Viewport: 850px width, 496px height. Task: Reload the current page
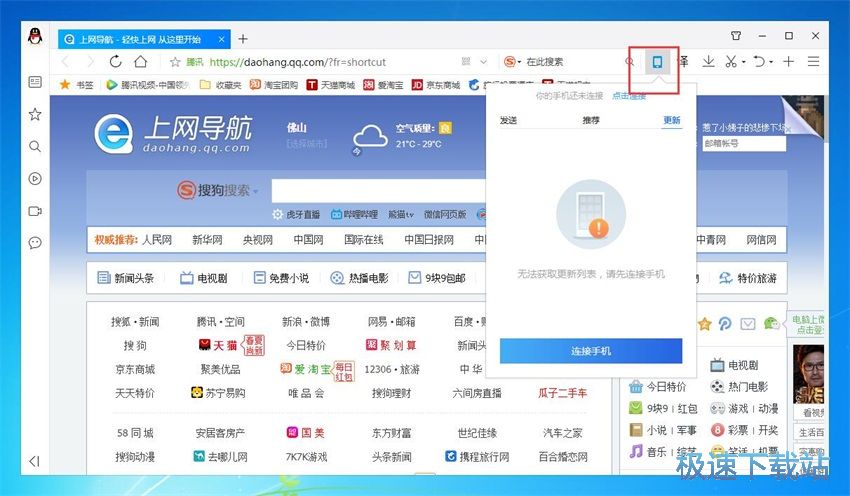(115, 62)
